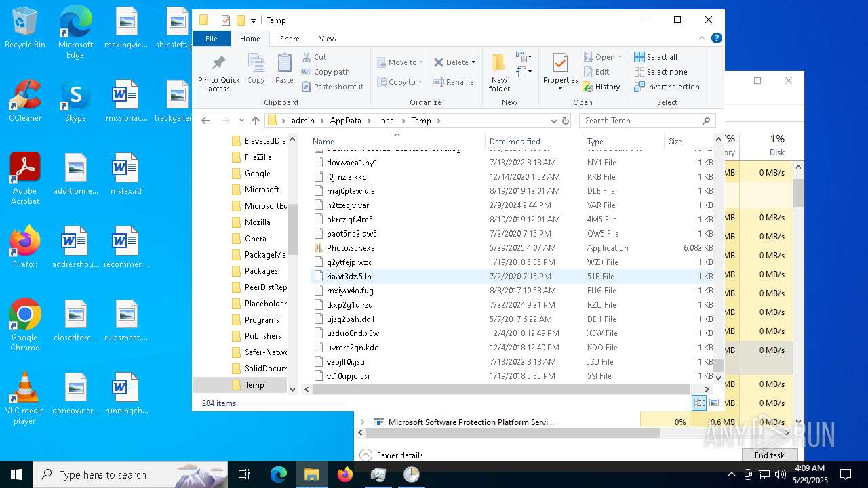The image size is (868, 488).
Task: Click Select all in ribbon
Action: (x=656, y=57)
